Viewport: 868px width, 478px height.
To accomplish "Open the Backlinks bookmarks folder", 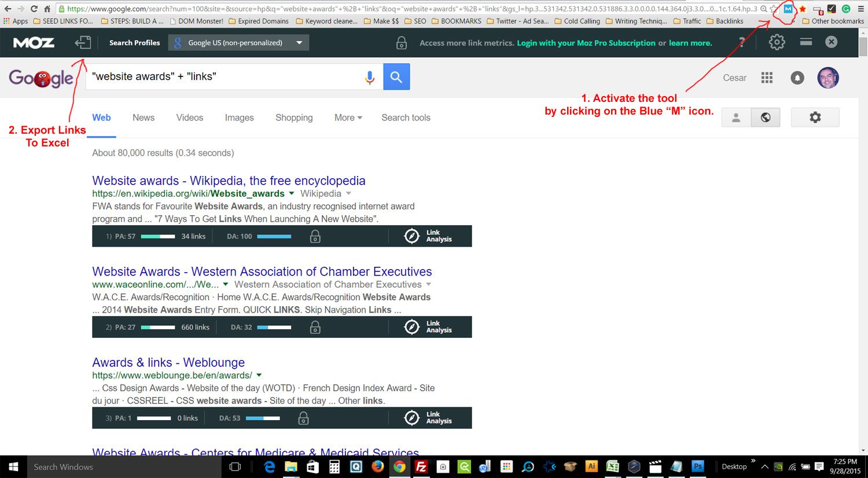I will click(x=724, y=21).
